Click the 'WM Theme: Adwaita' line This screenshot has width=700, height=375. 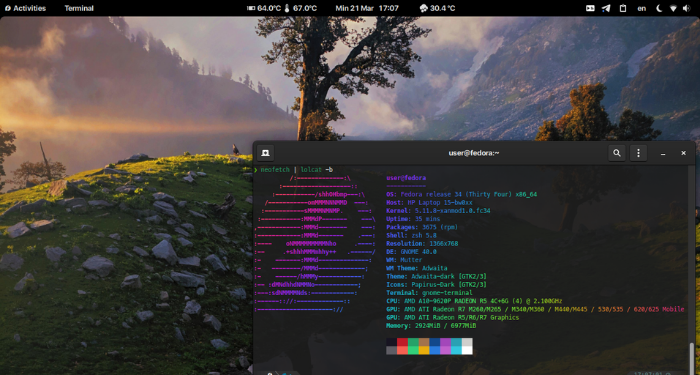pos(417,268)
